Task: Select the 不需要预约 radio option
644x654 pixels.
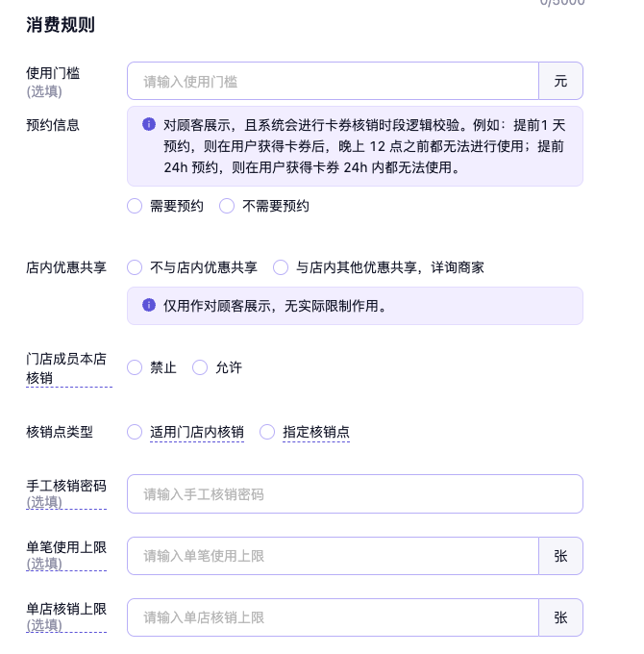Action: pyautogui.click(x=227, y=206)
